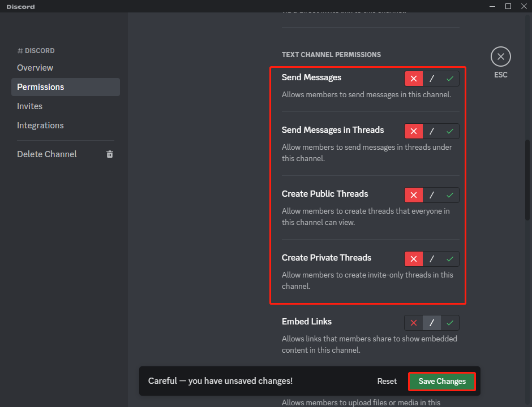532x407 pixels.
Task: Click the Send Messages description text
Action: coord(366,94)
